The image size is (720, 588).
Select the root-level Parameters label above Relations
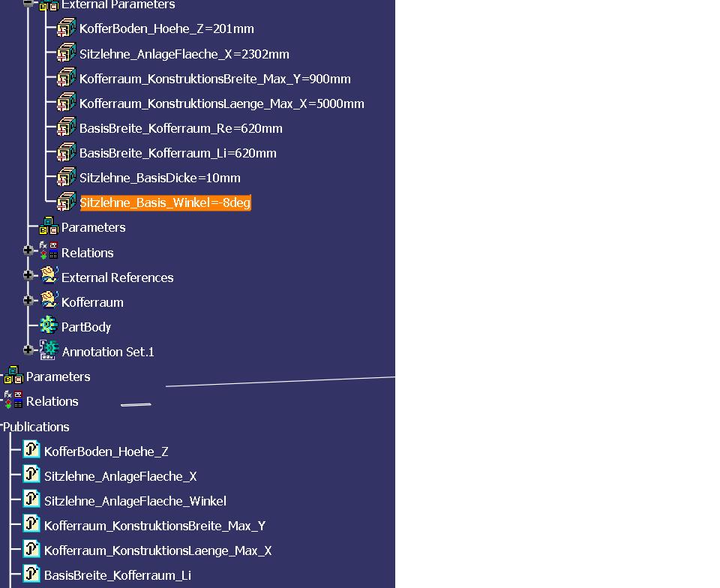58,376
